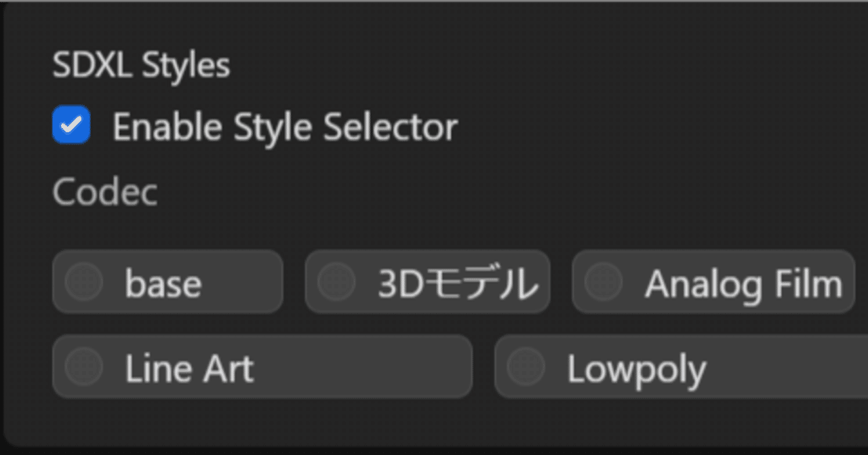Viewport: 868px width, 455px height.
Task: Click the white checkmark icon
Action: (71, 125)
